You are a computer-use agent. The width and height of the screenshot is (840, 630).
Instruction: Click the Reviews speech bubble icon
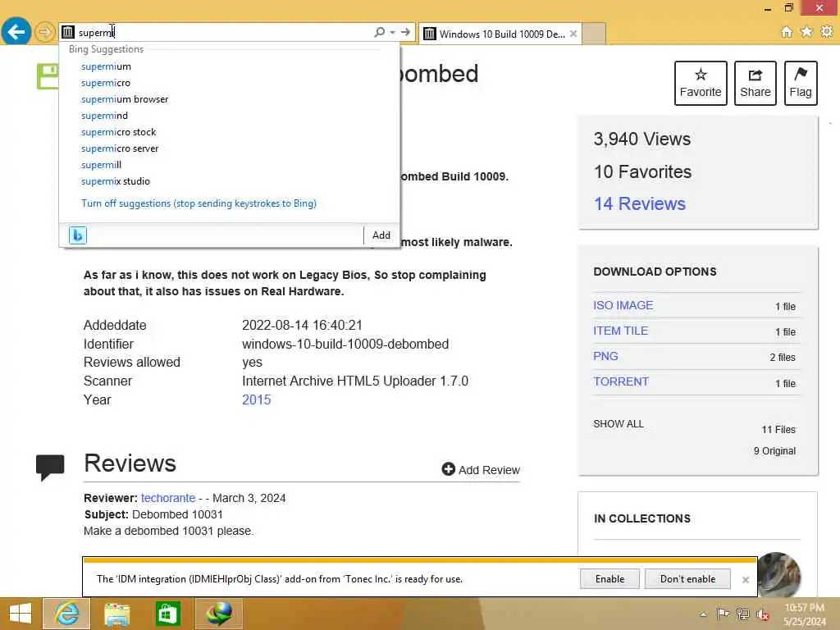coord(50,467)
